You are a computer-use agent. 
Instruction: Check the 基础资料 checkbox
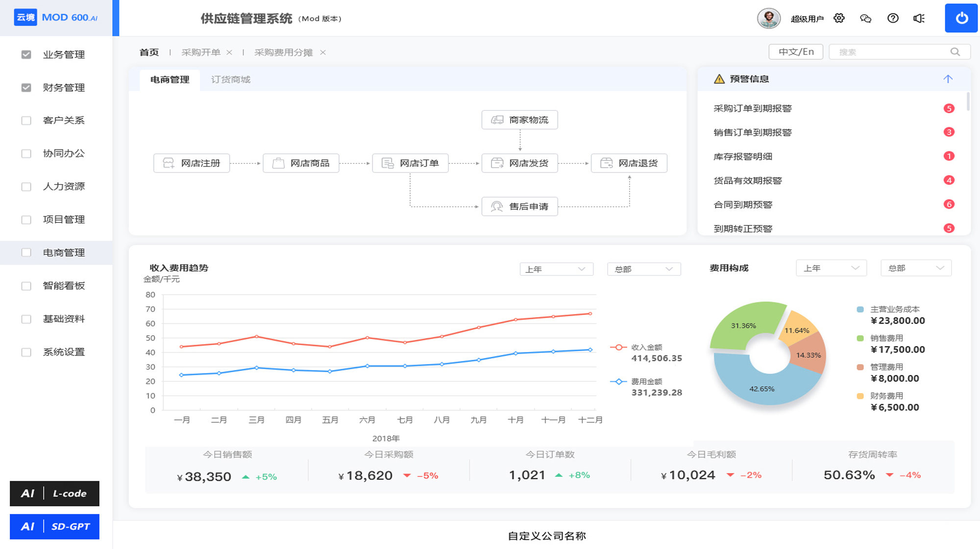[x=26, y=319]
